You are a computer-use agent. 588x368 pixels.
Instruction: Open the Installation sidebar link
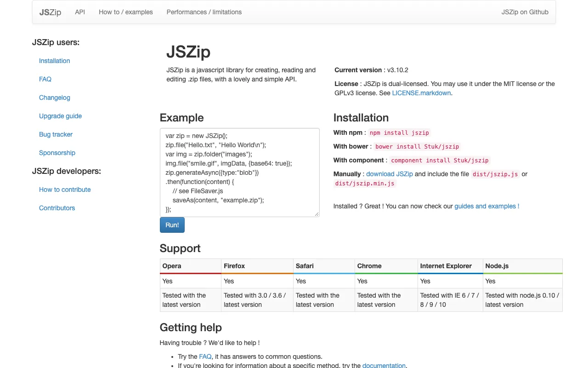coord(55,61)
